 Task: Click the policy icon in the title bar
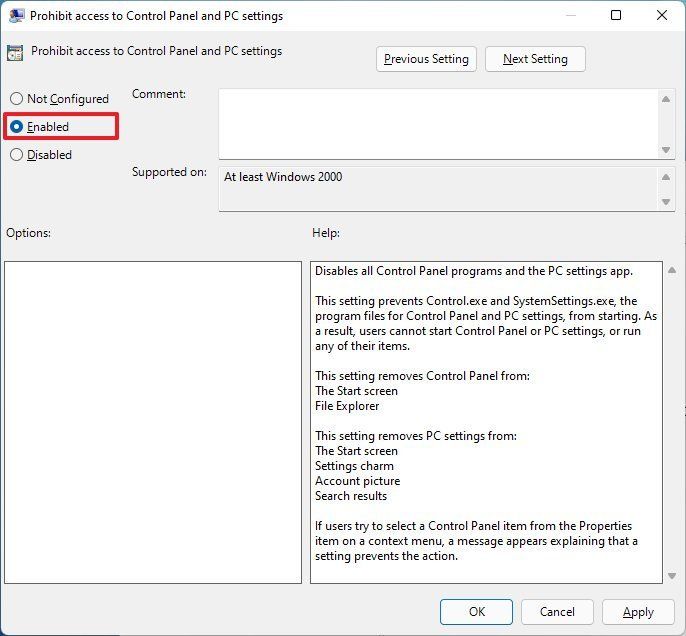16,16
